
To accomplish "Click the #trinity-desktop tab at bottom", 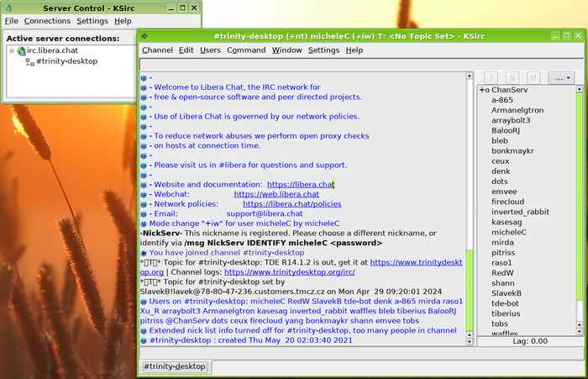I will click(x=175, y=366).
